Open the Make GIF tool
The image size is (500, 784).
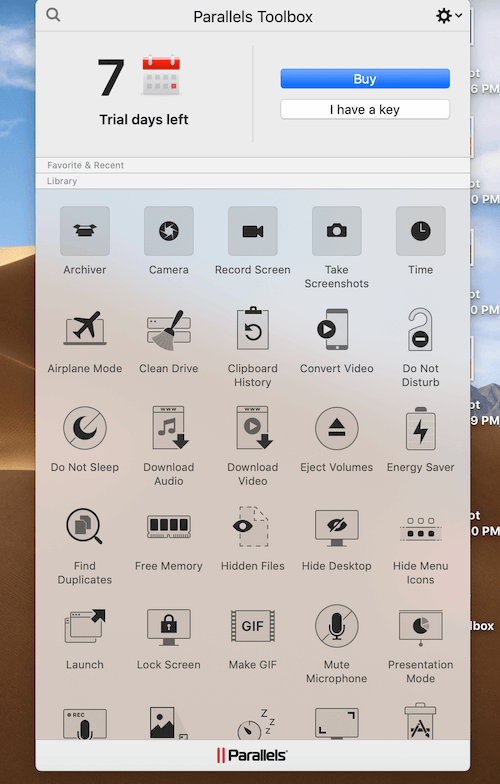click(x=252, y=625)
